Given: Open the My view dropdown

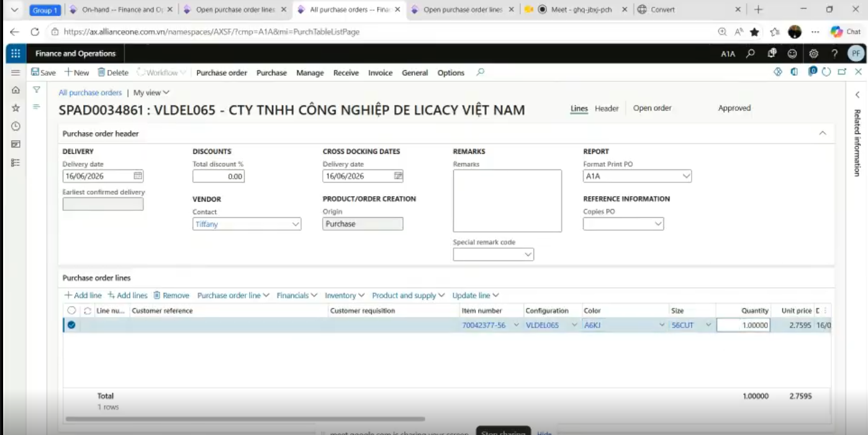Looking at the screenshot, I should 151,92.
